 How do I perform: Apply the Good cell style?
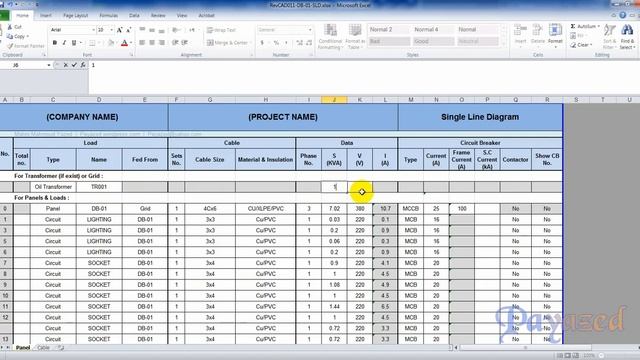(x=433, y=41)
